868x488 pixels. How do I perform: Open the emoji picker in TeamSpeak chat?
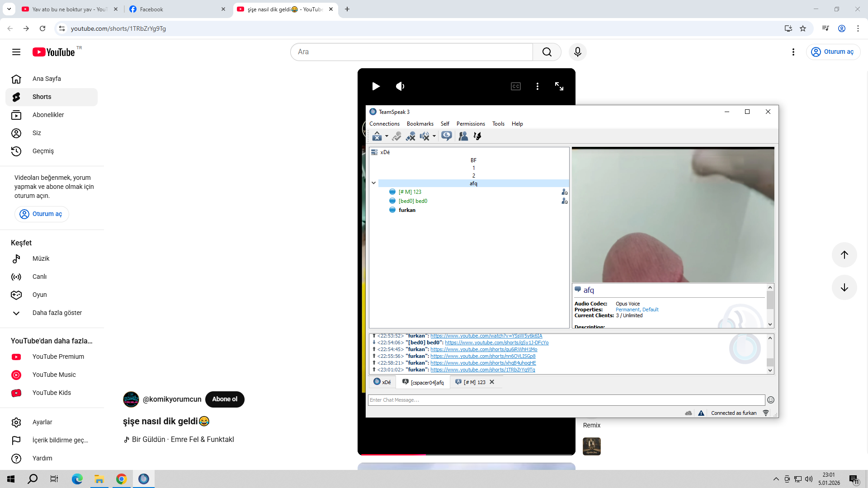pos(771,400)
